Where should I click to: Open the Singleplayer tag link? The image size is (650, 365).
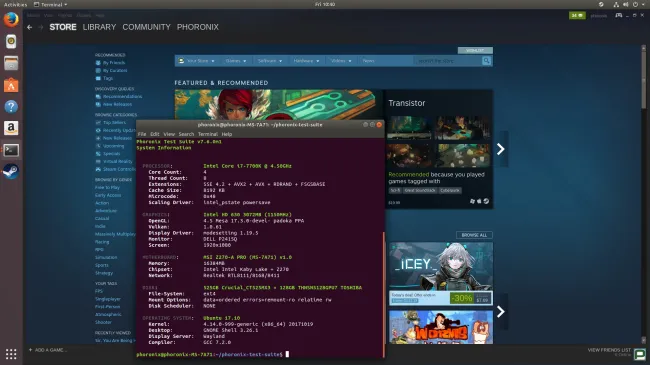(108, 299)
